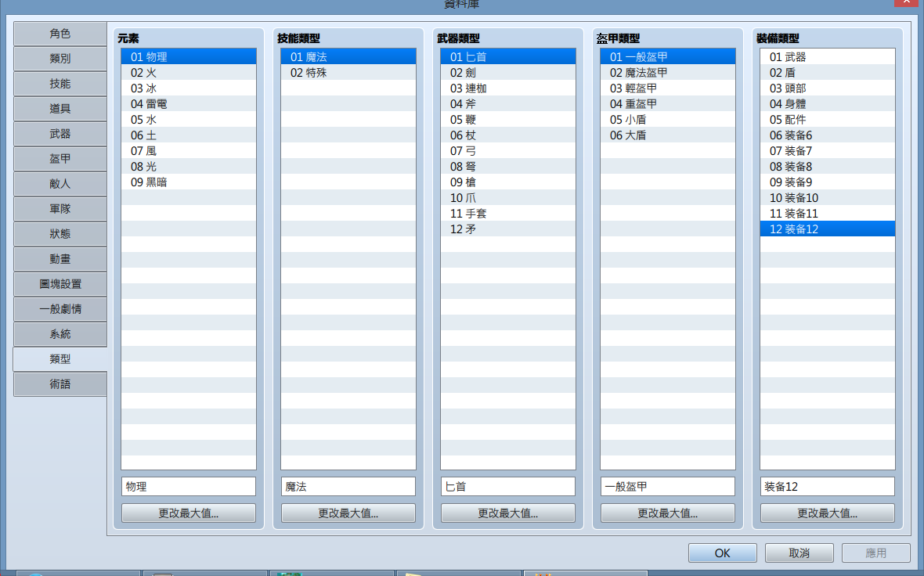Select armor type 03 輕盔甲
The width and height of the screenshot is (924, 576).
point(668,88)
